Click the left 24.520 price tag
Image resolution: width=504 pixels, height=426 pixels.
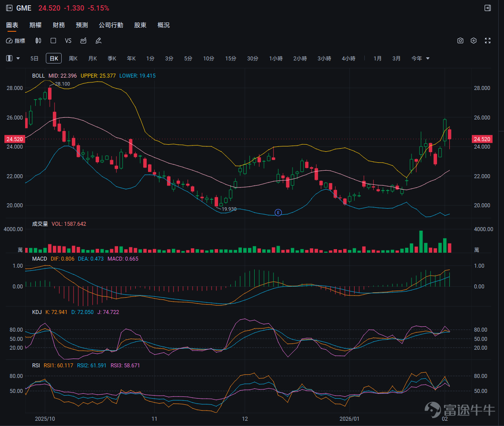coord(15,139)
